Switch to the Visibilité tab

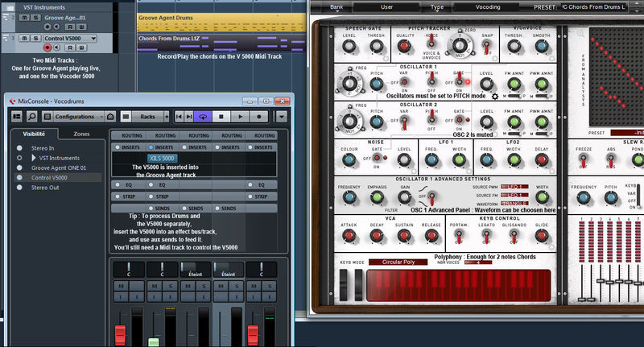click(x=34, y=134)
